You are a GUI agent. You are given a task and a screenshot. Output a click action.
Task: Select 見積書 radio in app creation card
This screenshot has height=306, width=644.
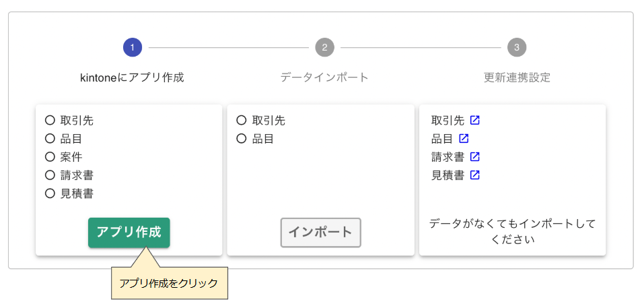[x=50, y=193]
